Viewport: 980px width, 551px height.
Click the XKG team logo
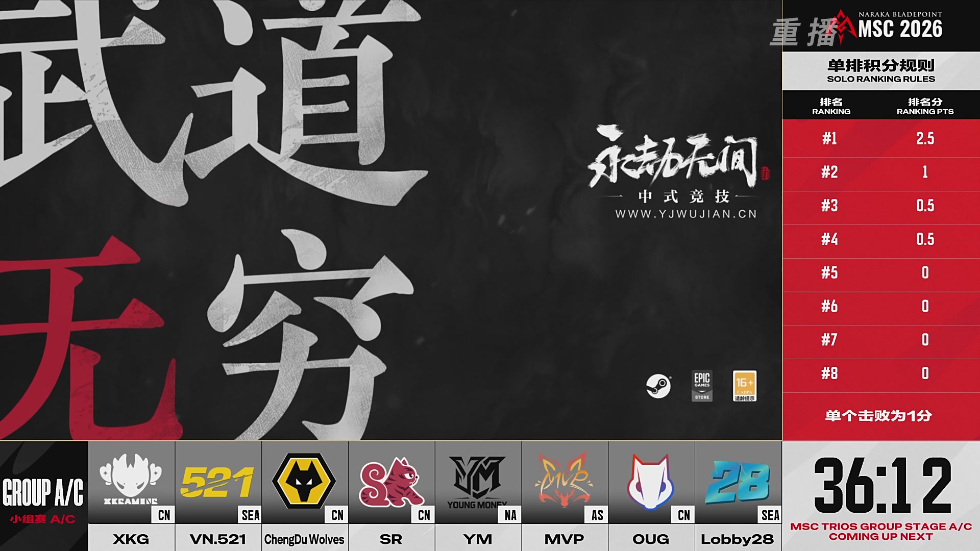coord(131,480)
